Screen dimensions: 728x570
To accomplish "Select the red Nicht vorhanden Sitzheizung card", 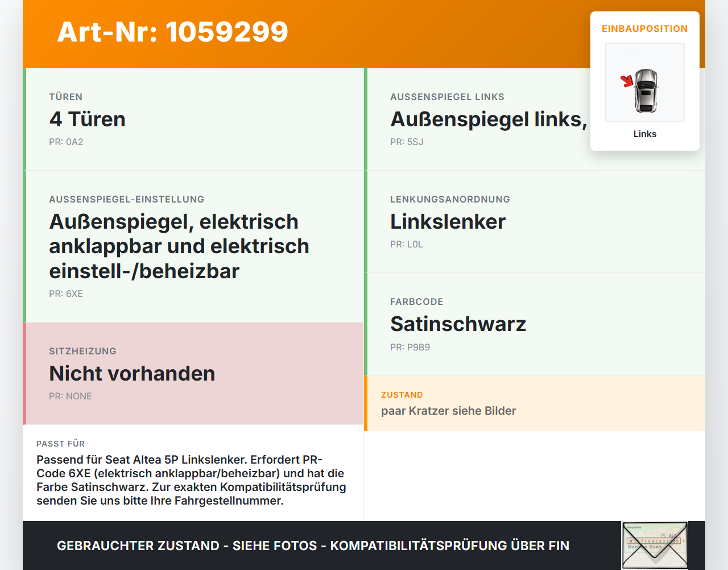I will tap(193, 374).
